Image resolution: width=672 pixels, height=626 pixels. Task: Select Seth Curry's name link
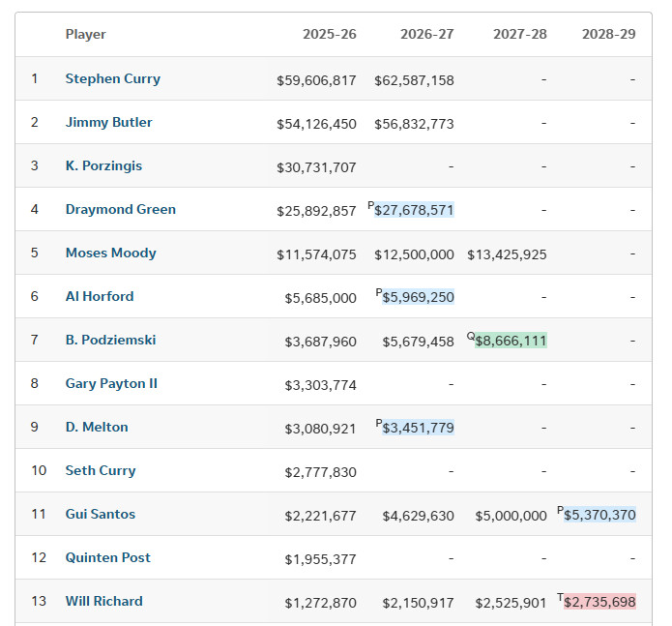click(x=101, y=471)
